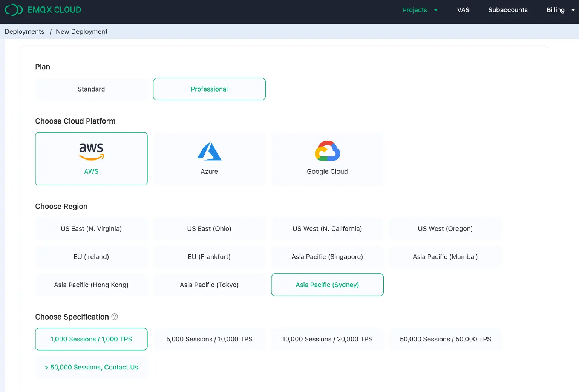
Task: Click the EMQX Cloud logo icon
Action: tap(14, 10)
